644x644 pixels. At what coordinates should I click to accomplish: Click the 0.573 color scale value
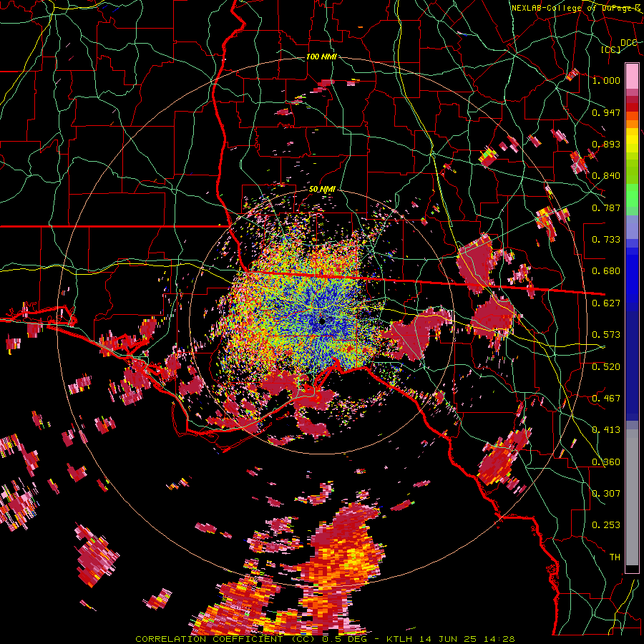(606, 335)
